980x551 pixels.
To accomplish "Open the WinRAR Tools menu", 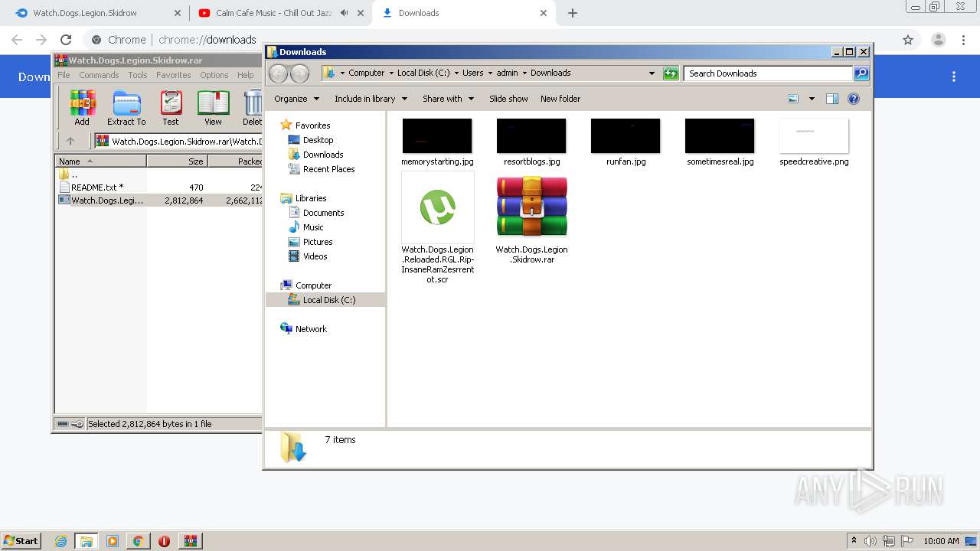I will point(138,75).
